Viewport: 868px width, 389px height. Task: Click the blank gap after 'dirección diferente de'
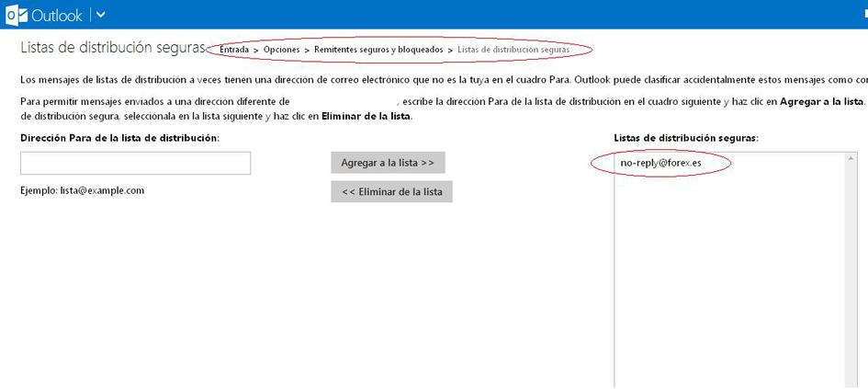tap(344, 101)
